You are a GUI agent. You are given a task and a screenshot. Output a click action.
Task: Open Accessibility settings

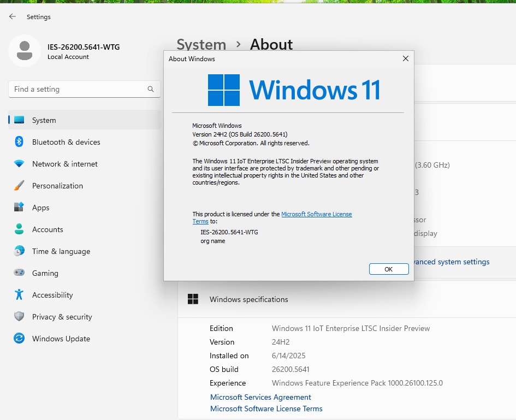tap(85, 295)
